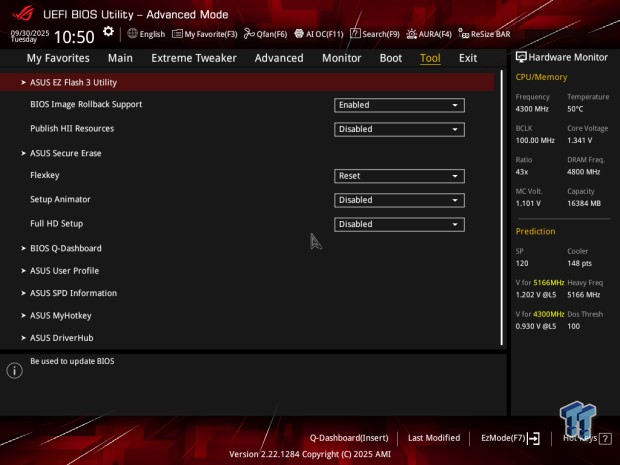The image size is (620, 465).
Task: Switch to Main tab
Action: click(120, 58)
